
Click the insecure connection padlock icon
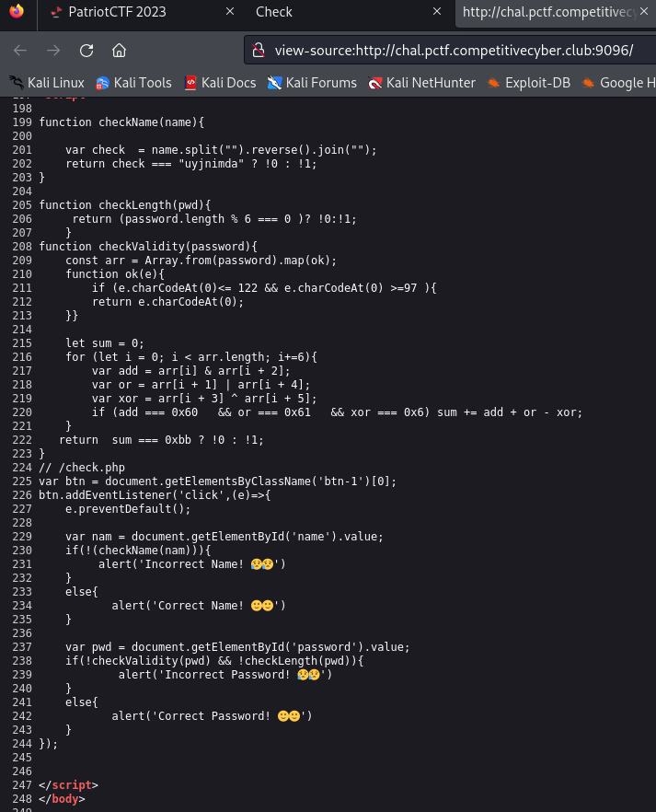click(259, 51)
